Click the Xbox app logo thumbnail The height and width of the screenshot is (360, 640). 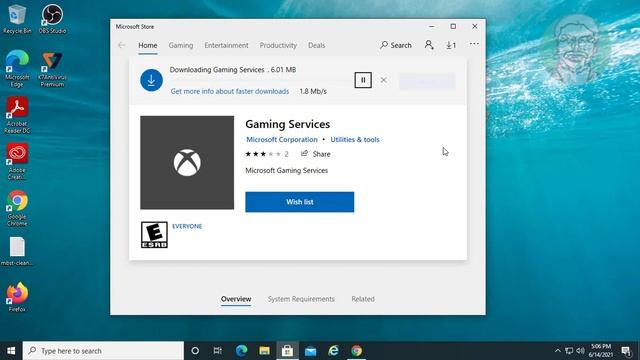(x=187, y=162)
